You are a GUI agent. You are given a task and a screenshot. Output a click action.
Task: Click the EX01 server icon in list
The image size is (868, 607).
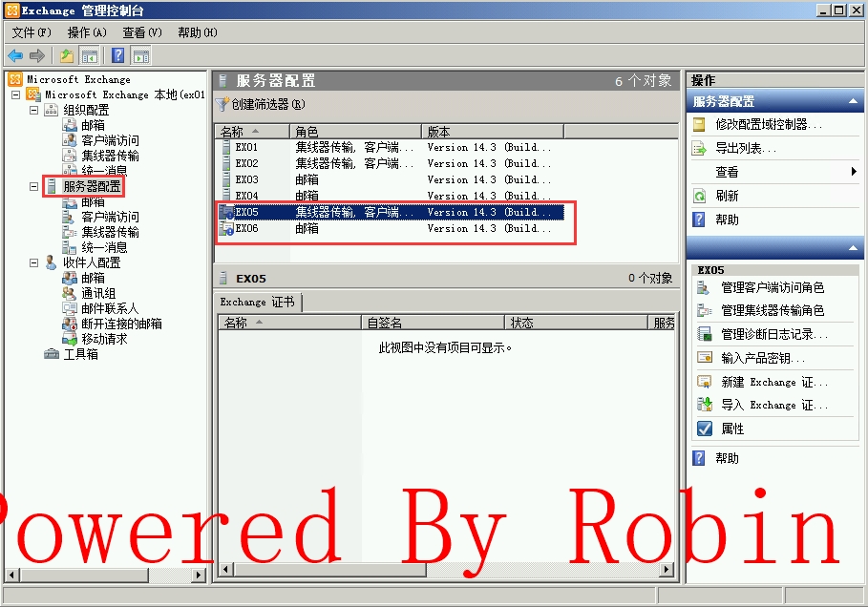(x=226, y=147)
